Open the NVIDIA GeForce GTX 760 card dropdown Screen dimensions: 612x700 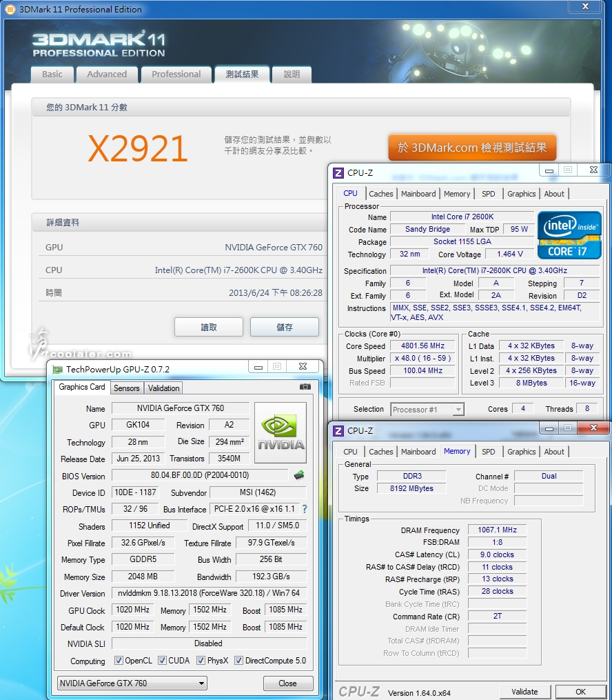[132, 683]
